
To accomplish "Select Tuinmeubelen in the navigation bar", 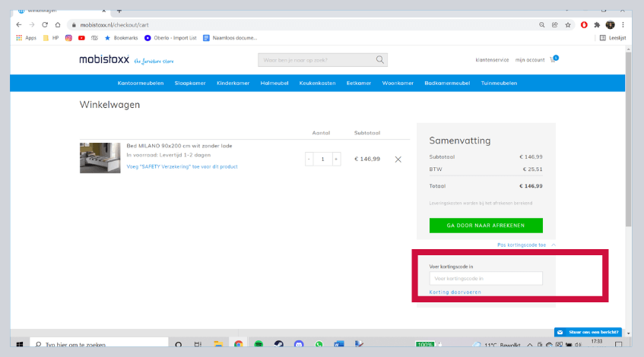I will 499,83.
